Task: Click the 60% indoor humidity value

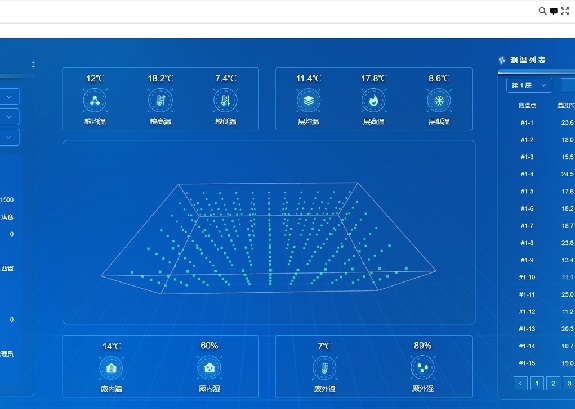Action: (209, 346)
